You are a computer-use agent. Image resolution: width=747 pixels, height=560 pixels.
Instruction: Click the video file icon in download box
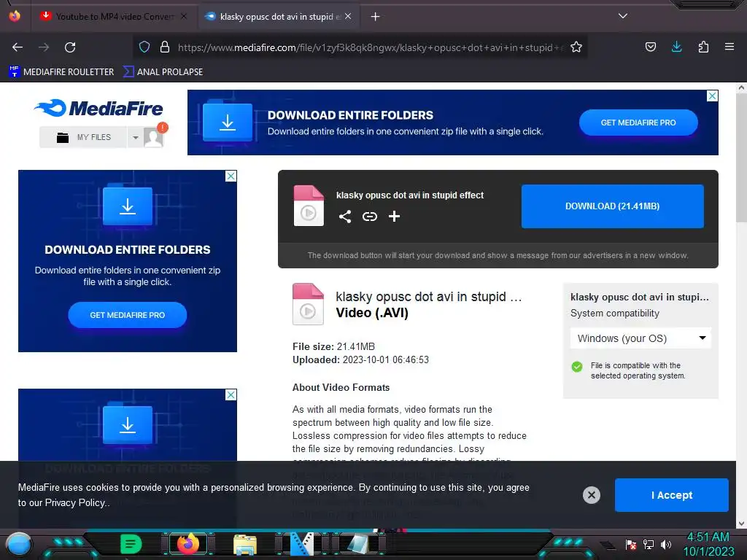coord(309,206)
